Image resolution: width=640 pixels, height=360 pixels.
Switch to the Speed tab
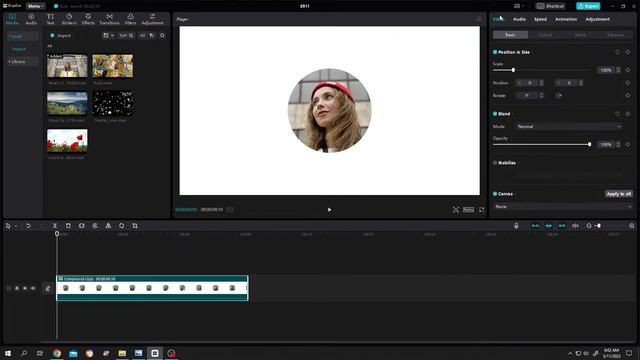[540, 19]
